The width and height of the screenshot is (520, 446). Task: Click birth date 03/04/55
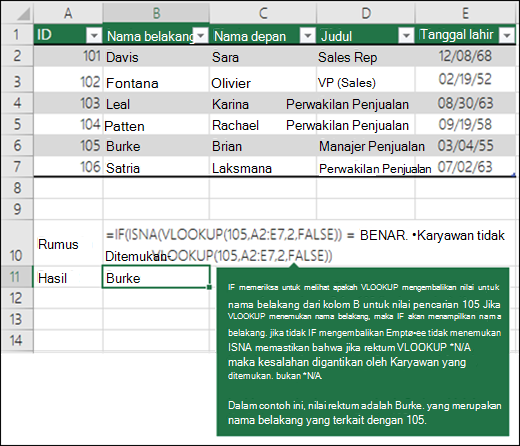coord(465,146)
